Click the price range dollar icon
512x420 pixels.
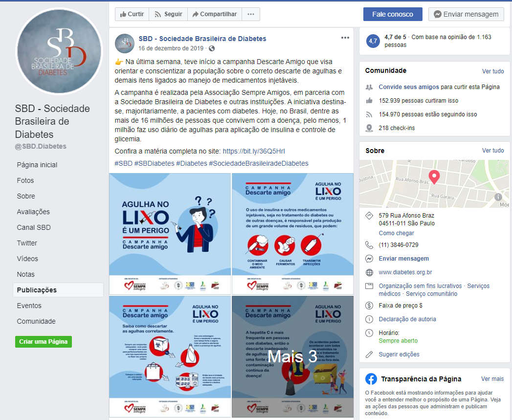(369, 306)
